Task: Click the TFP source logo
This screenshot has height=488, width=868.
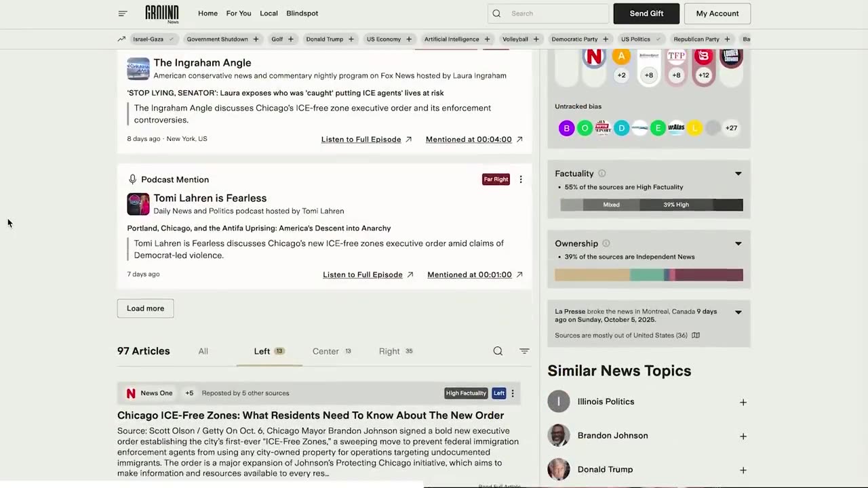Action: click(x=676, y=56)
